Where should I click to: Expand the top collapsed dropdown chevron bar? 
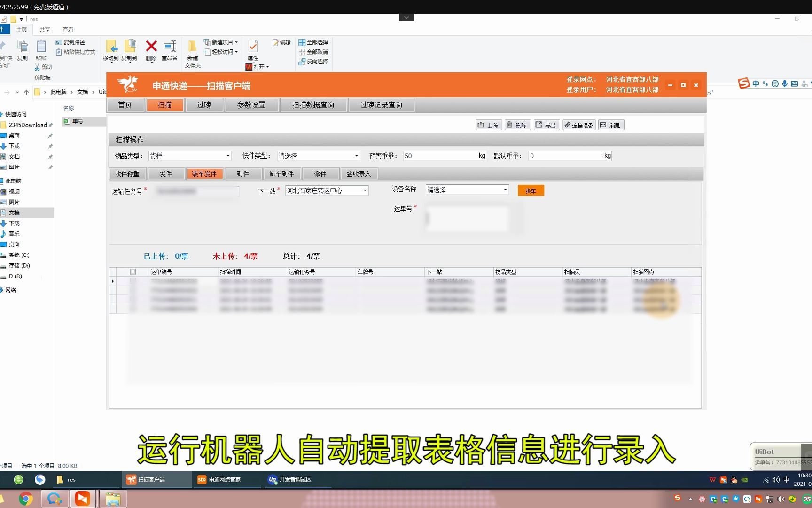pos(406,17)
